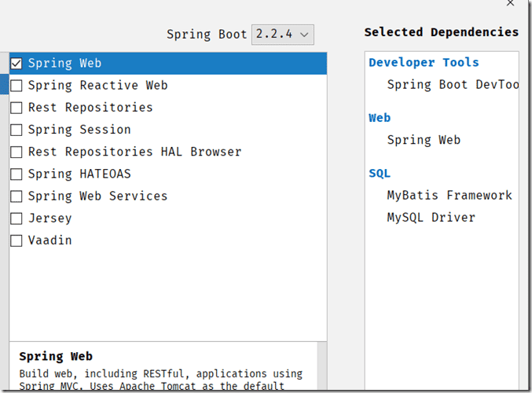
Task: Select the Vaadin dependency label
Action: click(50, 241)
